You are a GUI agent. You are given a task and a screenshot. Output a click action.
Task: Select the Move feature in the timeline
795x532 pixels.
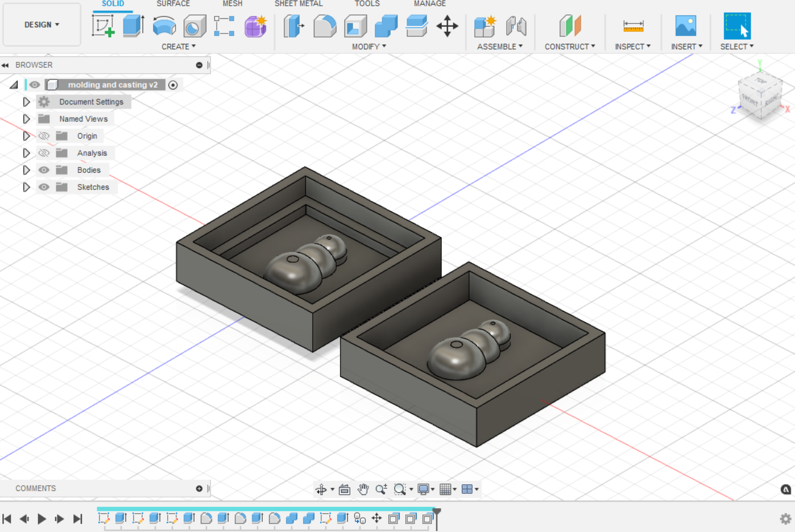(x=376, y=518)
